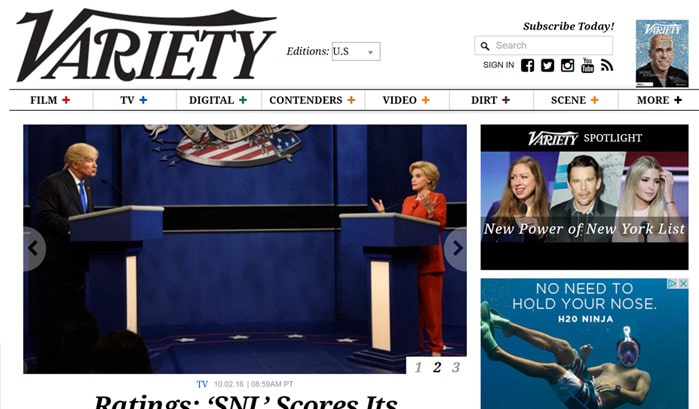Open the CONTENDERS menu item
Viewport: 699px width, 409px height.
[306, 100]
